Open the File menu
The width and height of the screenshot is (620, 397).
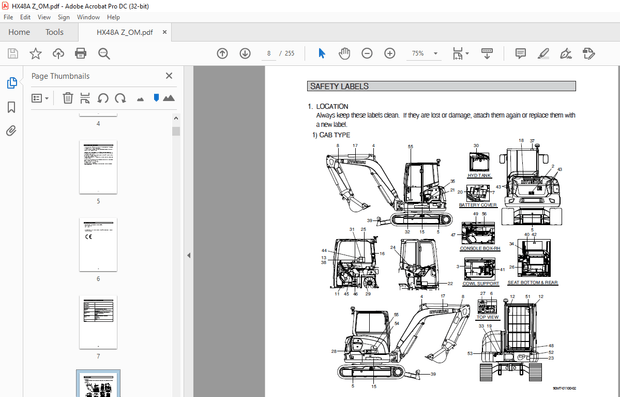point(8,17)
